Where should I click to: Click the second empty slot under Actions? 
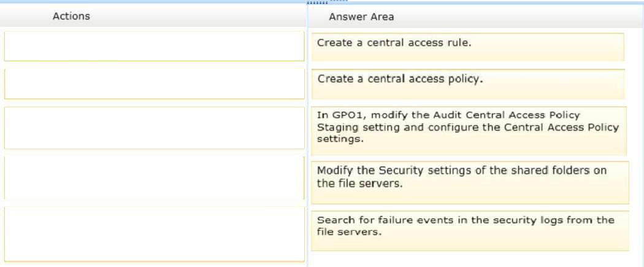click(154, 84)
